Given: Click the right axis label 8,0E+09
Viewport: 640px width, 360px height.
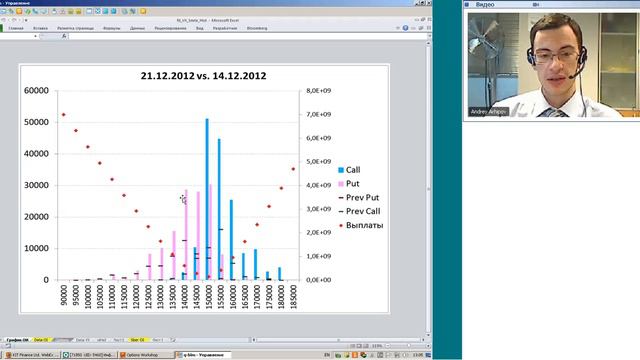Looking at the screenshot, I should click(318, 91).
